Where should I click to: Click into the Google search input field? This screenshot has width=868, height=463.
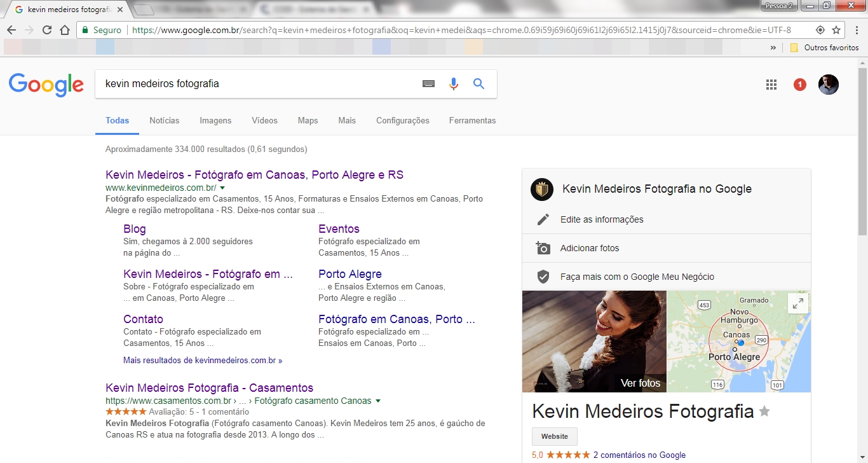pos(257,83)
